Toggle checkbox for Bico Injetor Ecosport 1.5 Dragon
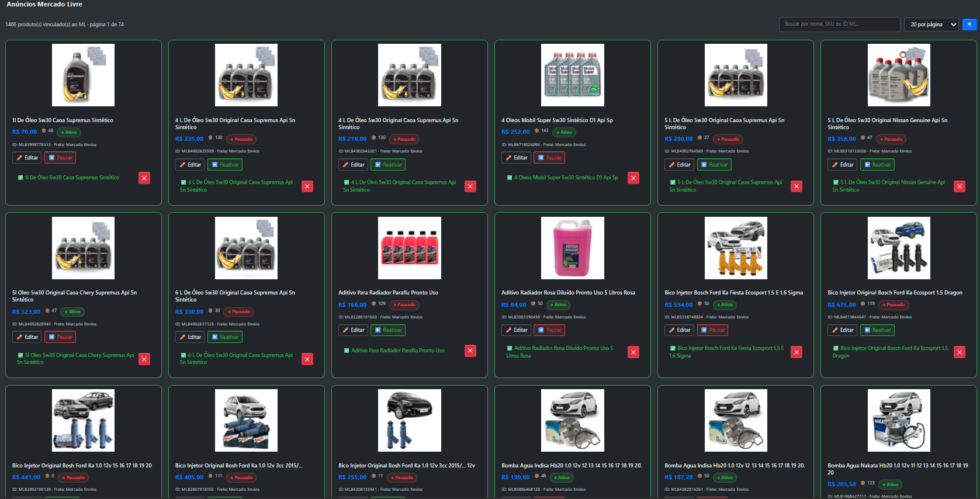Image resolution: width=980 pixels, height=499 pixels. [836, 348]
